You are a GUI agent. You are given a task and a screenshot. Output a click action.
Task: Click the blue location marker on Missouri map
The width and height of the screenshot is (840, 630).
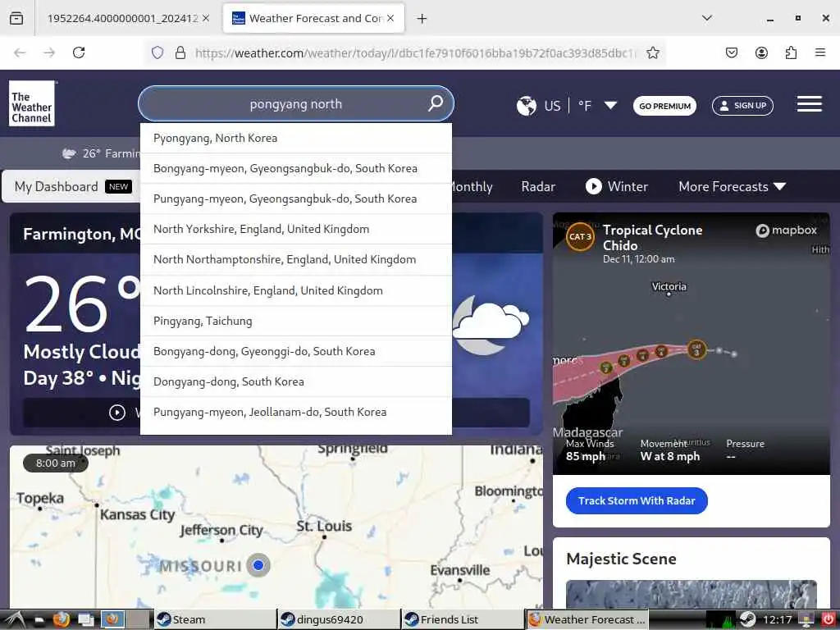coord(258,564)
